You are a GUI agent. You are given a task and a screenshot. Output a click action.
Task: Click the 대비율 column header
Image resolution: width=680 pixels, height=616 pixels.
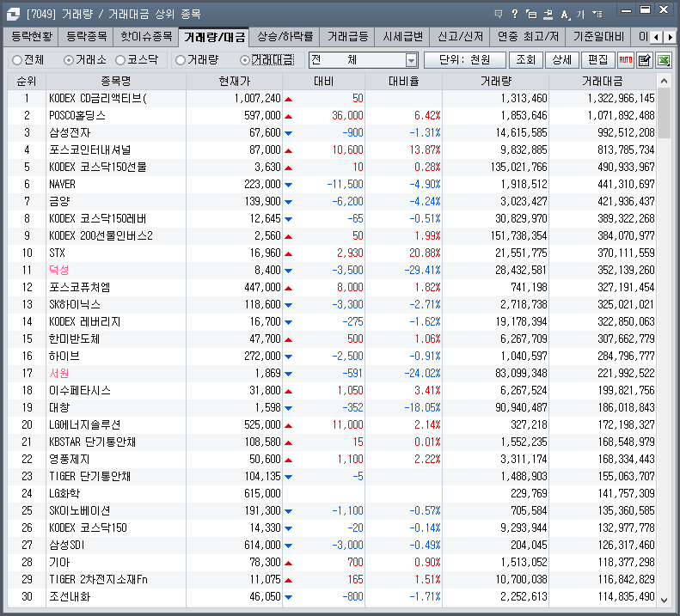click(x=404, y=81)
